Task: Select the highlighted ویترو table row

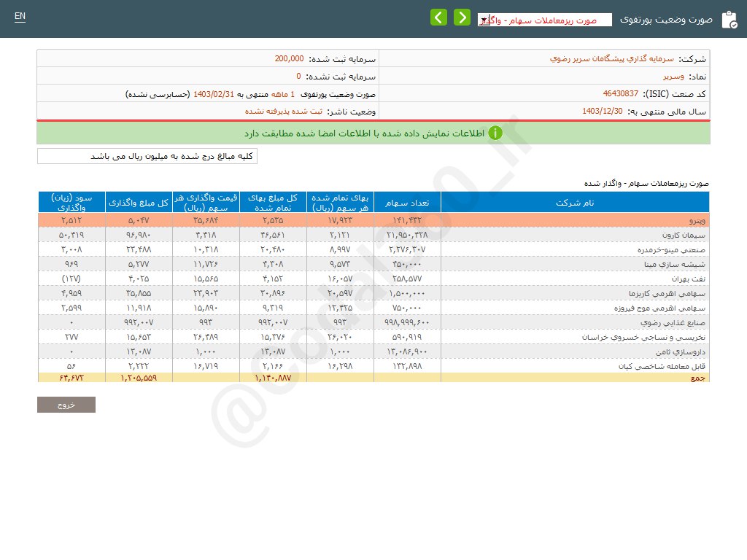Action: click(373, 220)
